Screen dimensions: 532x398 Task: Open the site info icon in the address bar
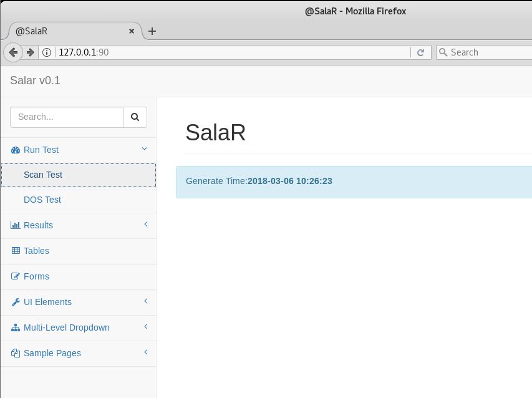tap(47, 52)
